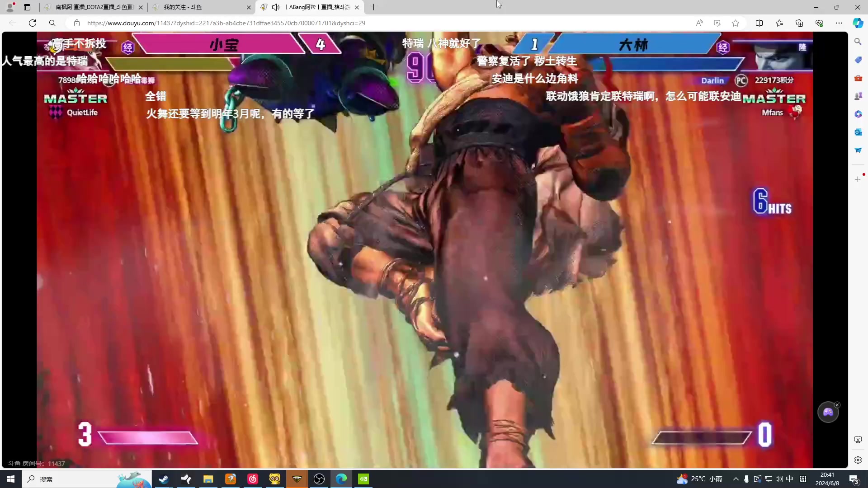Add an app to sidebar with plus
Screen dimensions: 868x488
coord(858,179)
